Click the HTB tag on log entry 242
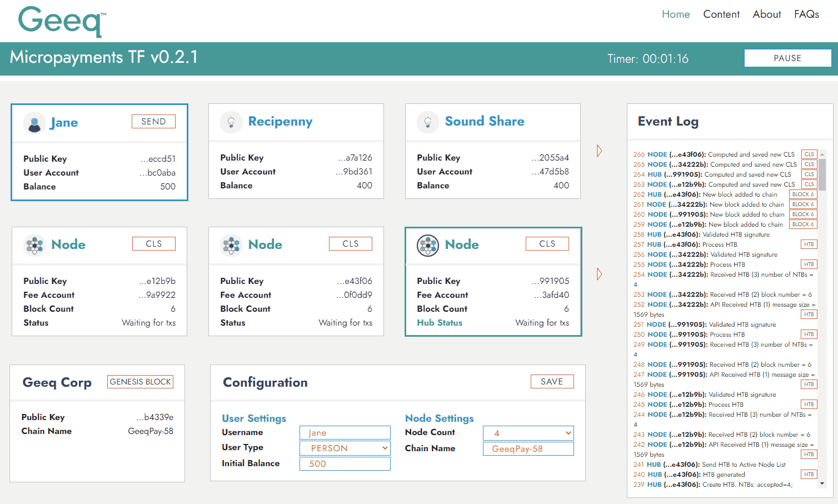The height and width of the screenshot is (504, 838). pos(809,455)
